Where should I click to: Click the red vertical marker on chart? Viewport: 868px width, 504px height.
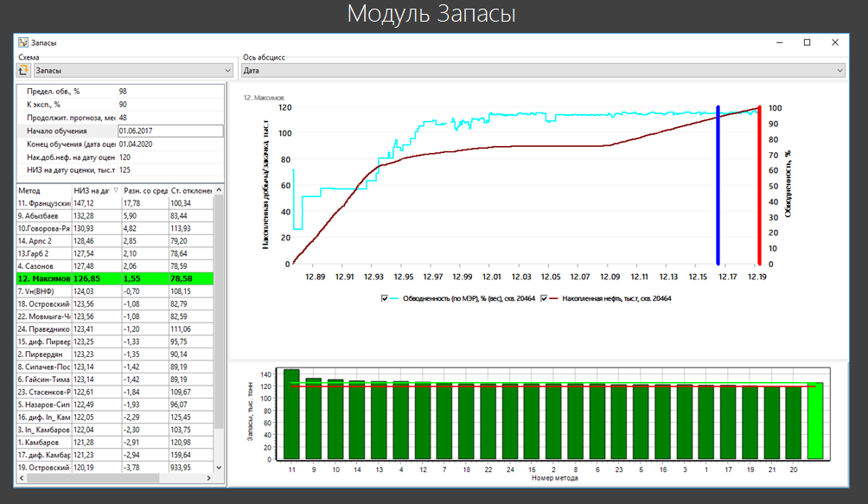[x=759, y=185]
